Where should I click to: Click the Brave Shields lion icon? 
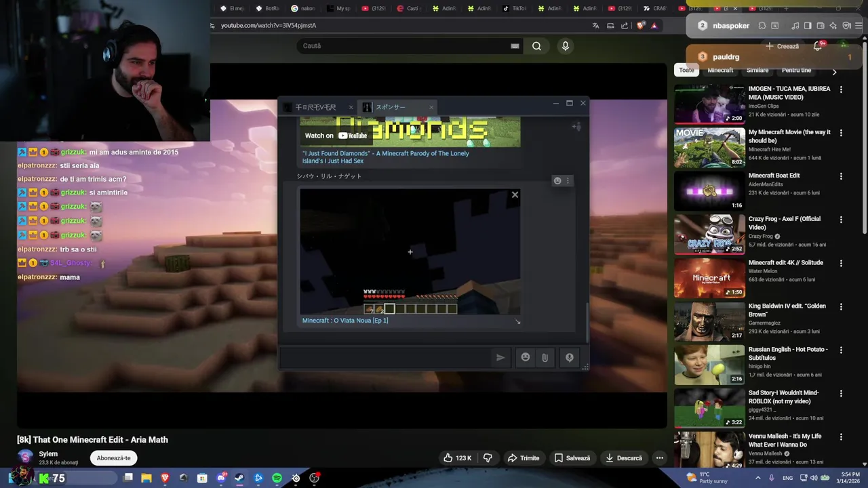point(641,26)
